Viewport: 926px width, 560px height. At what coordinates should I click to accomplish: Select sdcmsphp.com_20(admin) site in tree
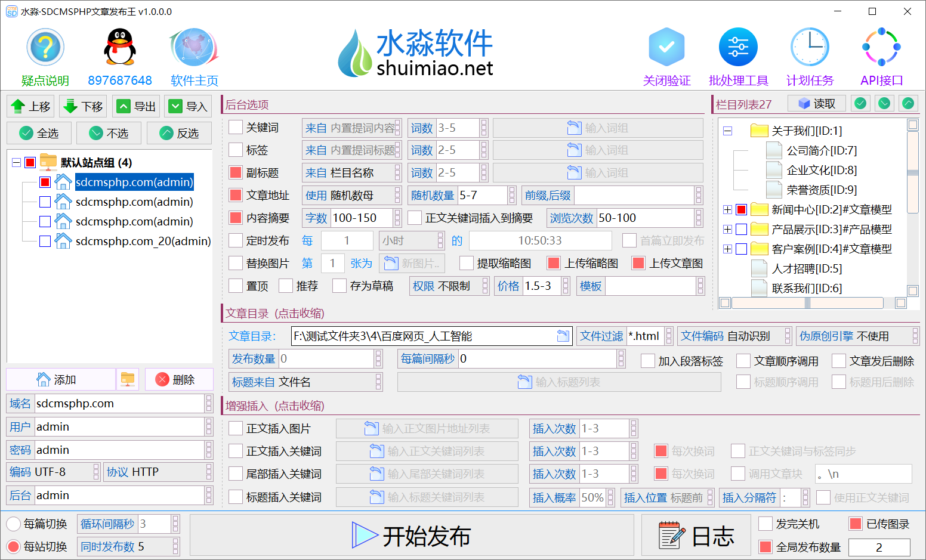[x=143, y=241]
